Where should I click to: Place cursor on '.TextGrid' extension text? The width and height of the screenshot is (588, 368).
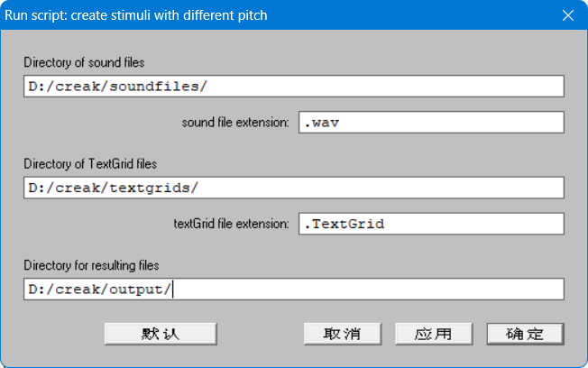click(344, 224)
